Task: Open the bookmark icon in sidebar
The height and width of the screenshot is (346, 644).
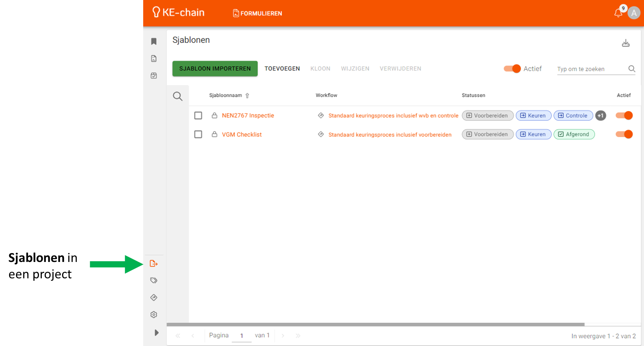Action: coord(154,41)
